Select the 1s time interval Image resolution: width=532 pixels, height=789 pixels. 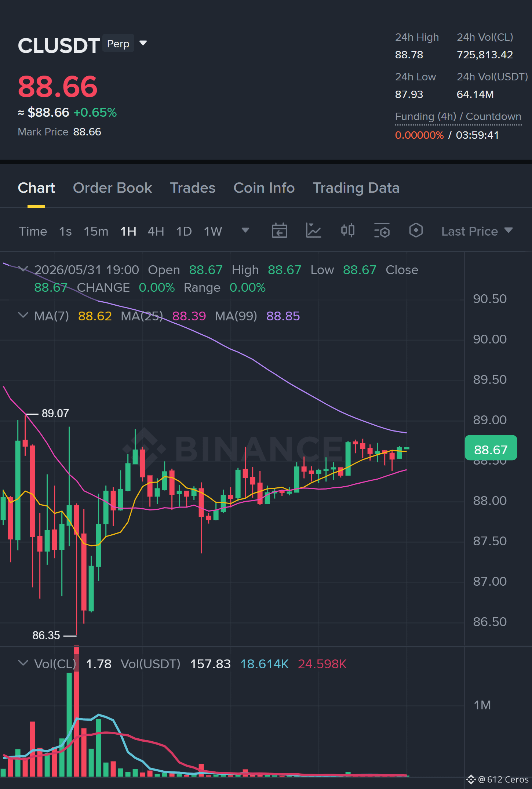tap(65, 232)
